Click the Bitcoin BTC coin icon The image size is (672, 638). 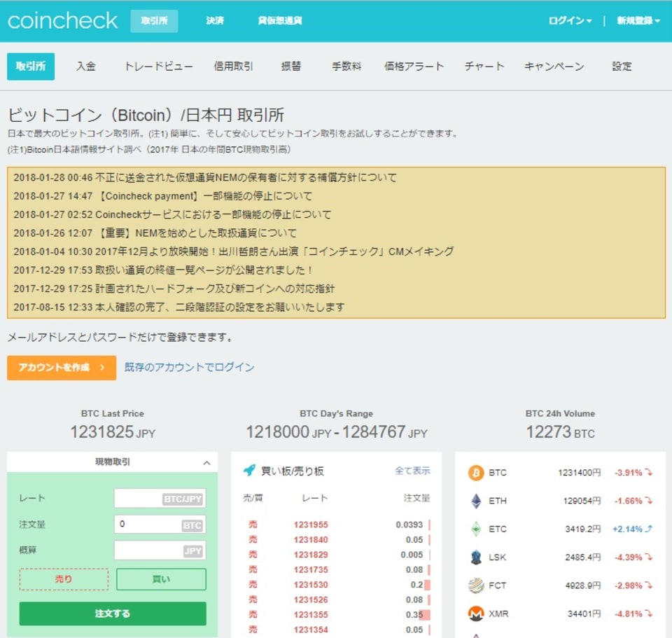pyautogui.click(x=476, y=473)
